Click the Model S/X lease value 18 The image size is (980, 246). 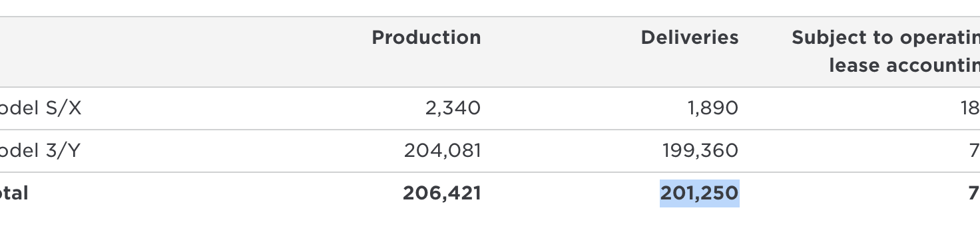pyautogui.click(x=970, y=108)
